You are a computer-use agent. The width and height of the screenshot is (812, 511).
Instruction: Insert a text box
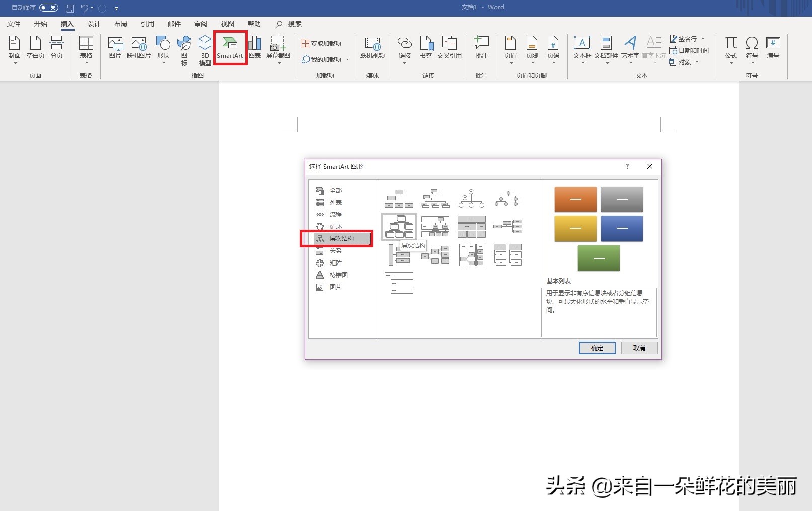point(582,48)
